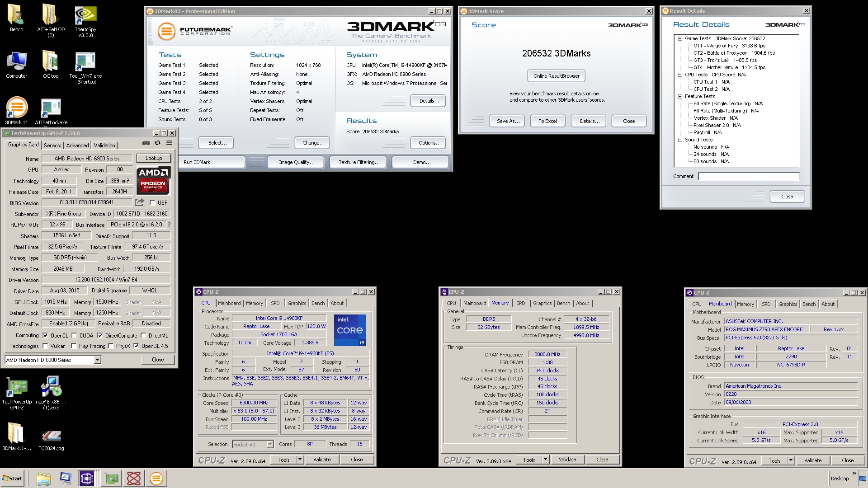The height and width of the screenshot is (488, 868).
Task: Open Tools dropdown arrow in CPU-Z CPU window
Action: [299, 460]
